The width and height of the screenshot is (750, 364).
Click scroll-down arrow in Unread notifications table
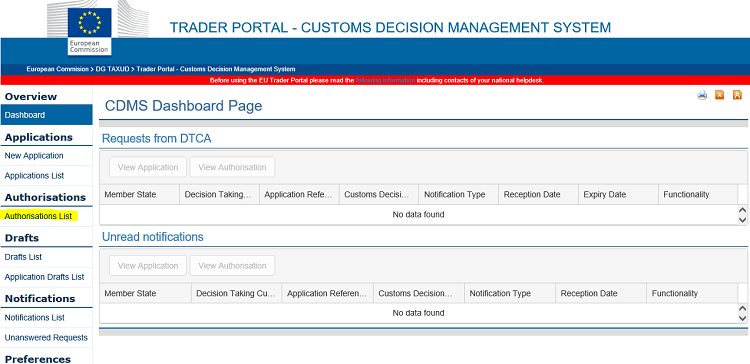(x=742, y=318)
